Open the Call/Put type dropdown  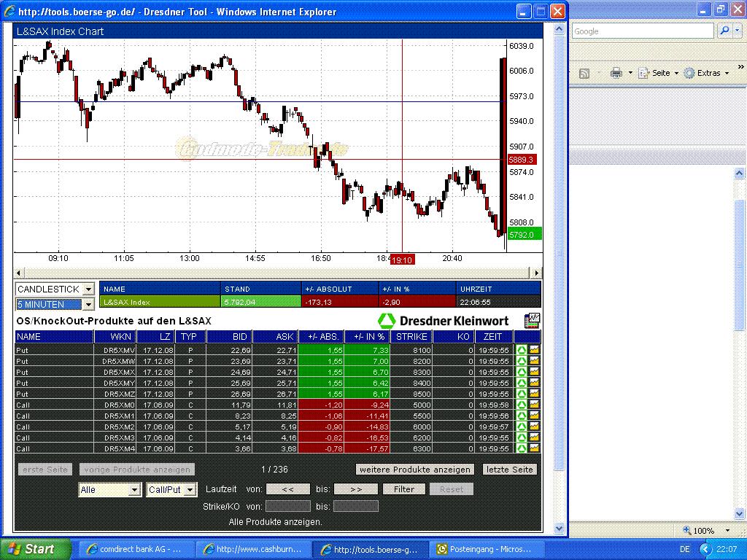190,489
